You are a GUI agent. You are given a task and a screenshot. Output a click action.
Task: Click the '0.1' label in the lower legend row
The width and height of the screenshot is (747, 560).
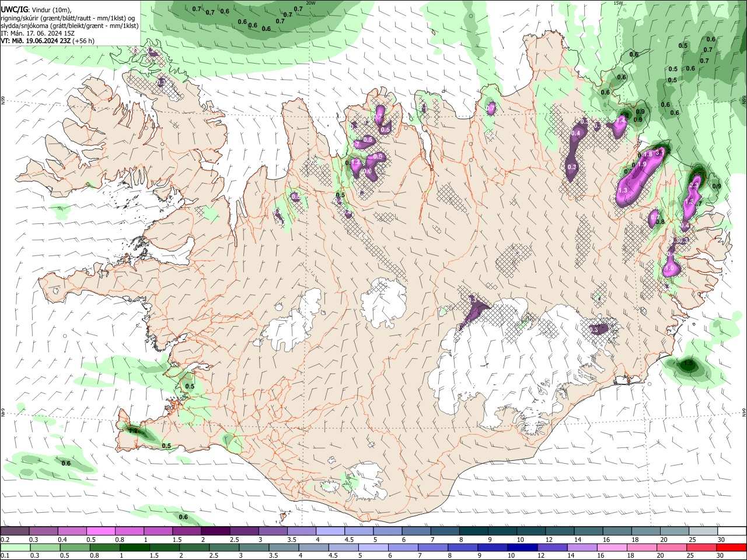point(5,556)
